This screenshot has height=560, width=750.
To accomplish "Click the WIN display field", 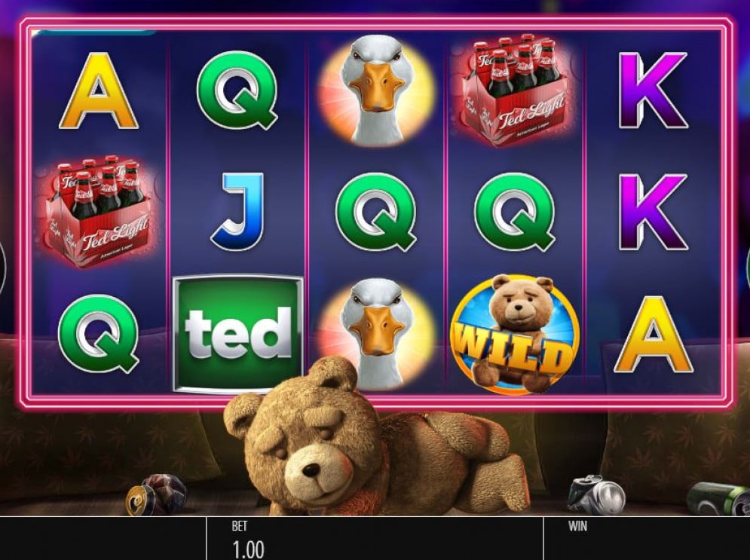I will click(x=647, y=538).
